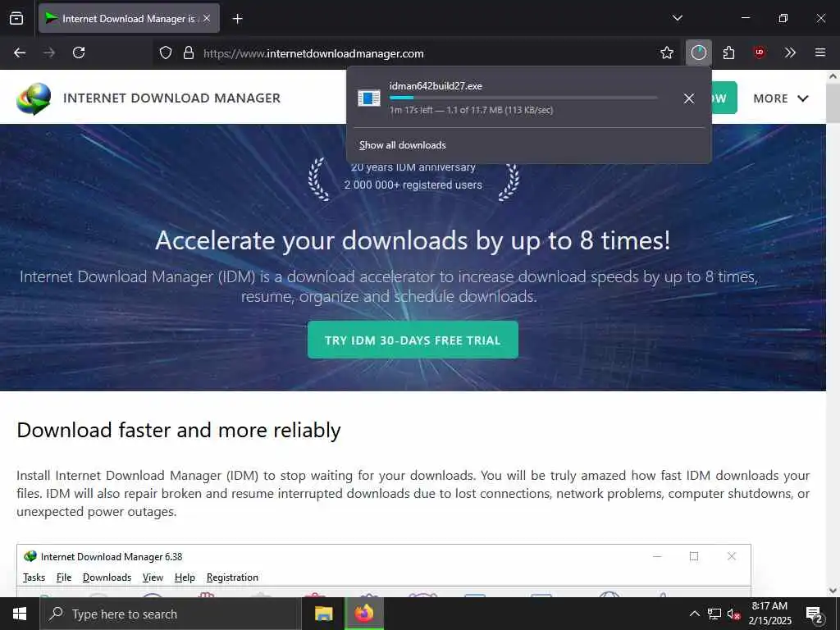Click Show all downloads

(402, 145)
